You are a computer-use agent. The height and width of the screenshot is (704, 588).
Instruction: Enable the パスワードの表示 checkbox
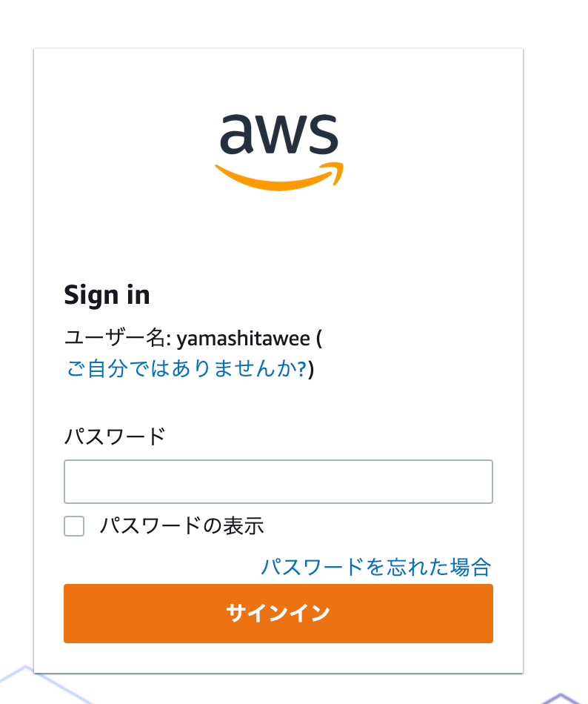point(74,525)
